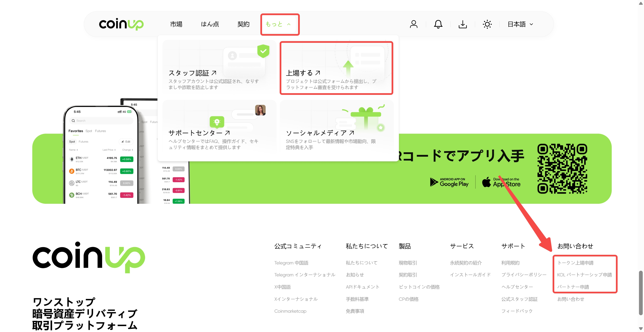Click the app download QR code
This screenshot has height=332, width=644.
562,169
